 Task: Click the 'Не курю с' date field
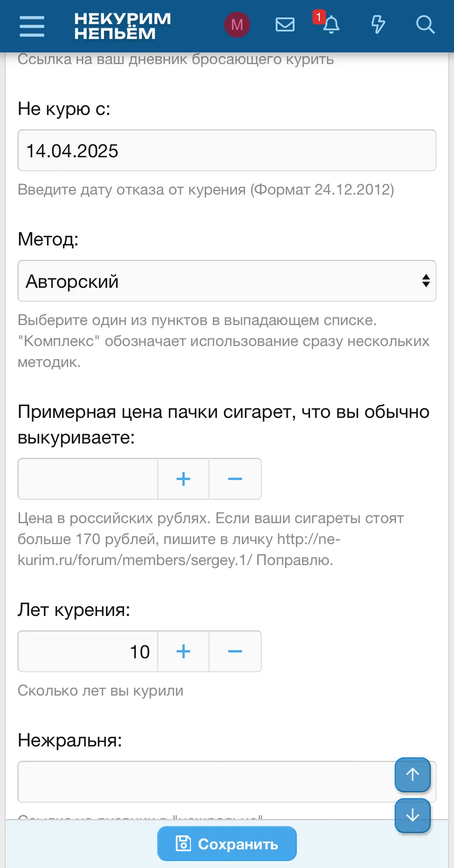227,151
